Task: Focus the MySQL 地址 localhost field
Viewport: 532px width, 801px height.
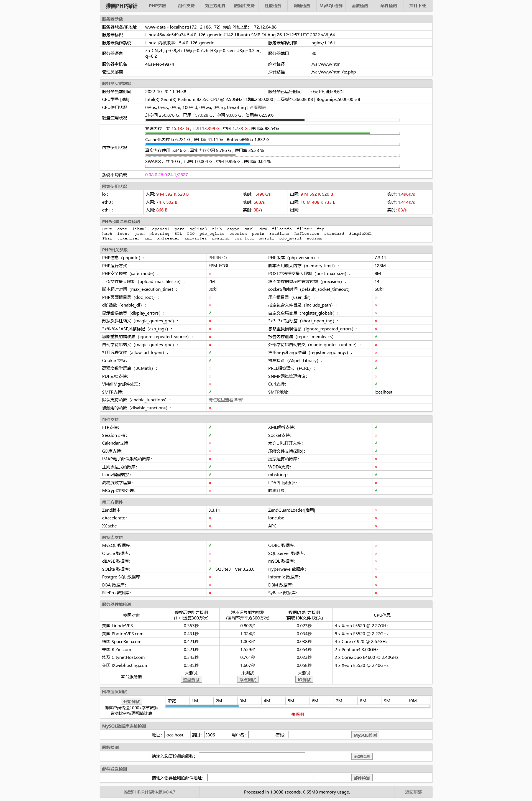Action: [x=177, y=735]
